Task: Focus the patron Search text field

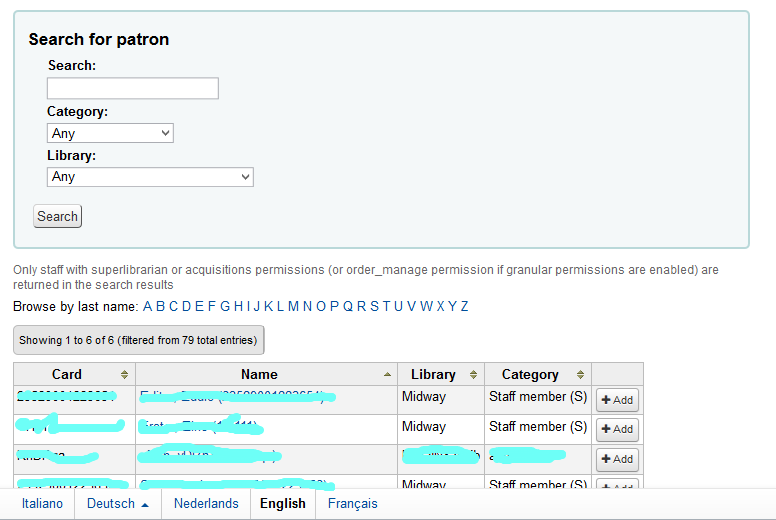Action: pyautogui.click(x=132, y=88)
